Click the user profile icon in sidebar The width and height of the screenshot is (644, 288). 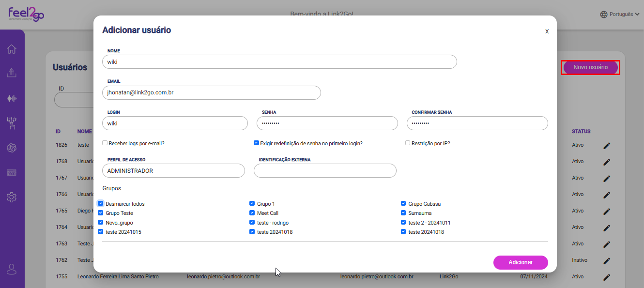[x=12, y=269]
